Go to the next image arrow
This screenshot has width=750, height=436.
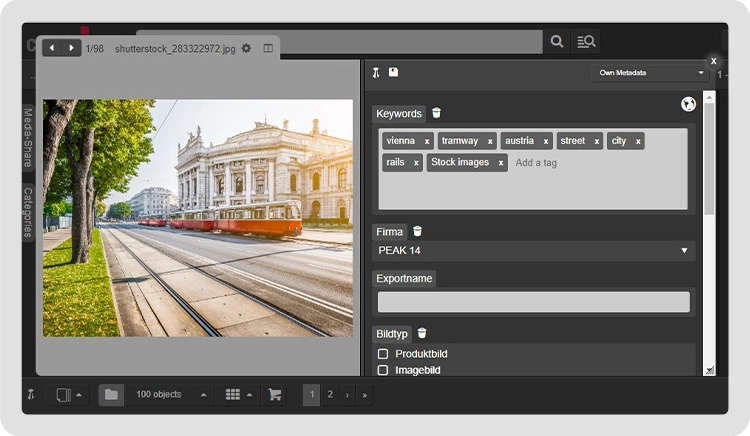click(x=71, y=48)
